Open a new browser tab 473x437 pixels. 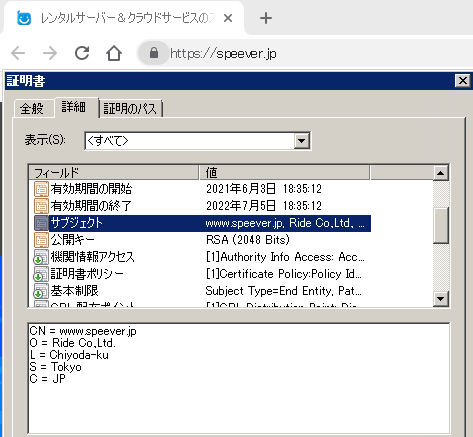pyautogui.click(x=266, y=18)
